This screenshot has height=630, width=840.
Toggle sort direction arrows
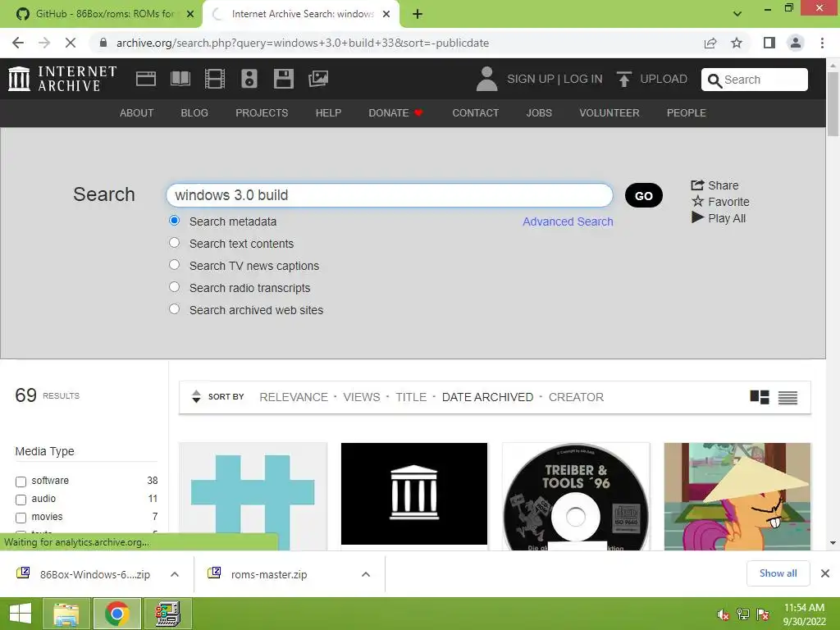click(196, 396)
